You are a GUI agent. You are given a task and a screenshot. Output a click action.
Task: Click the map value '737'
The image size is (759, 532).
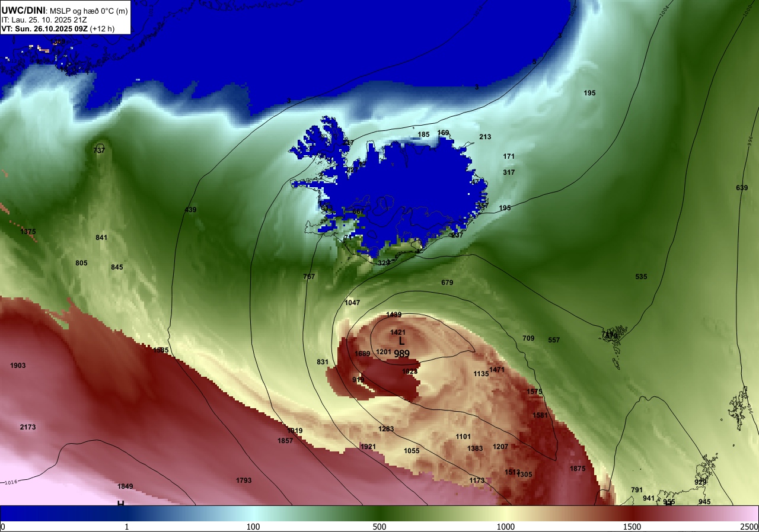99,150
